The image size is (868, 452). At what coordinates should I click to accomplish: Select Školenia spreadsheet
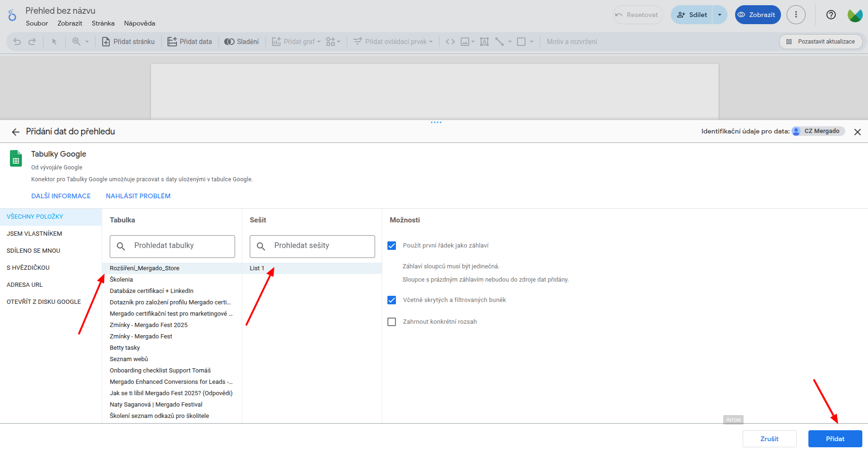tap(172, 280)
